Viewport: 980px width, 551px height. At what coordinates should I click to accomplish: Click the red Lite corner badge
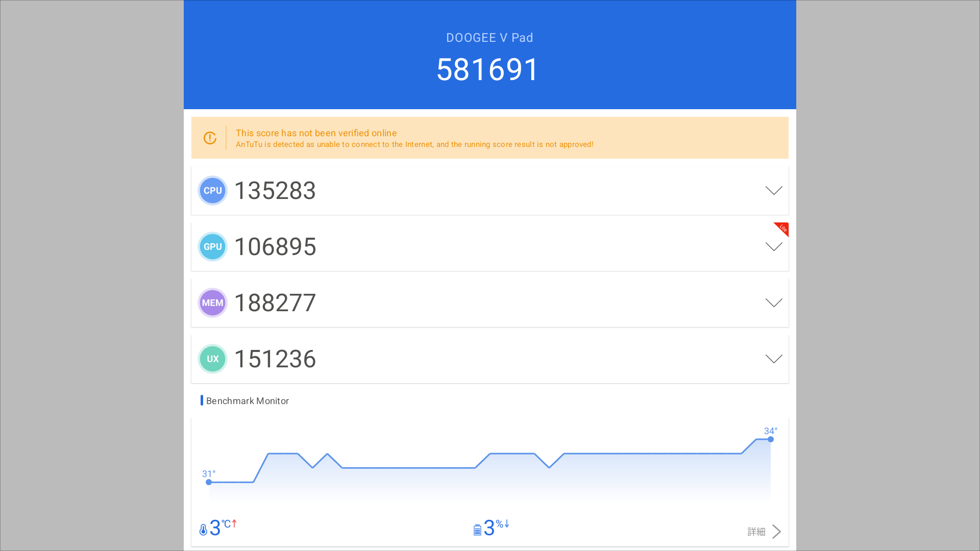(782, 228)
